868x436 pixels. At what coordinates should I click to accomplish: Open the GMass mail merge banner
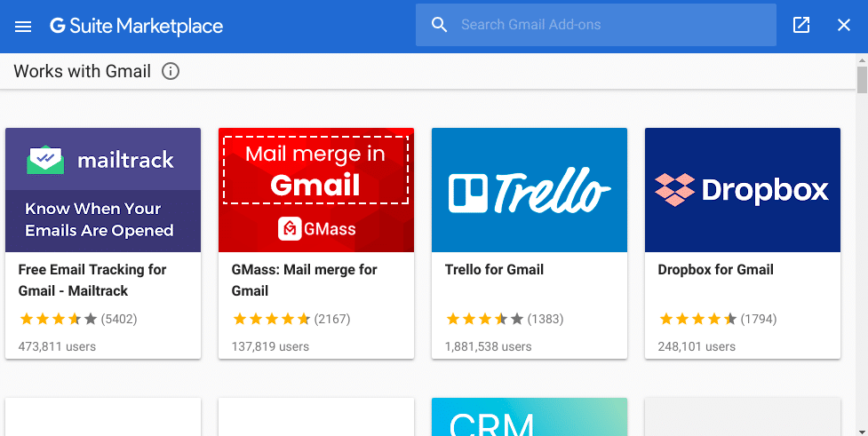(316, 190)
